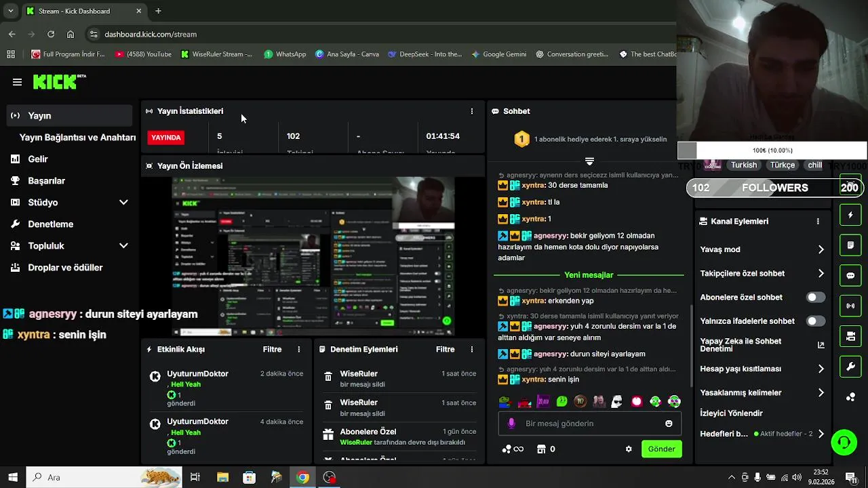Open green headset support button
Screen dimensions: 868x488
pos(844,442)
